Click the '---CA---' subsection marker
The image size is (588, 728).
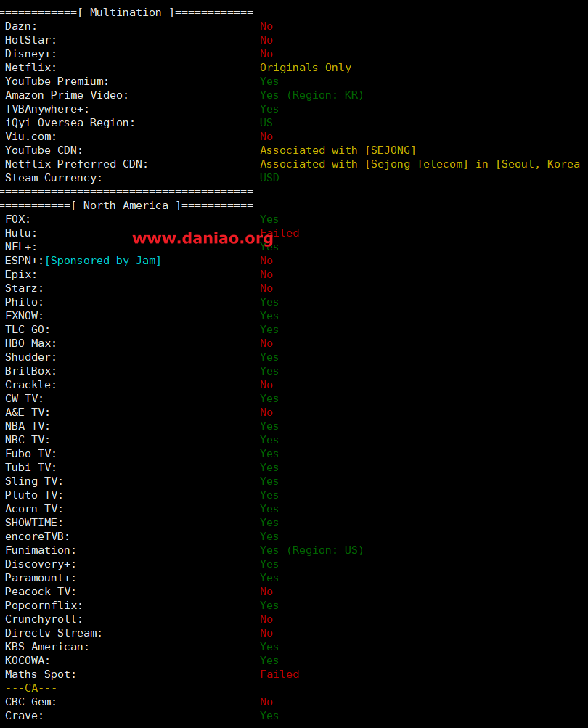[30, 689]
